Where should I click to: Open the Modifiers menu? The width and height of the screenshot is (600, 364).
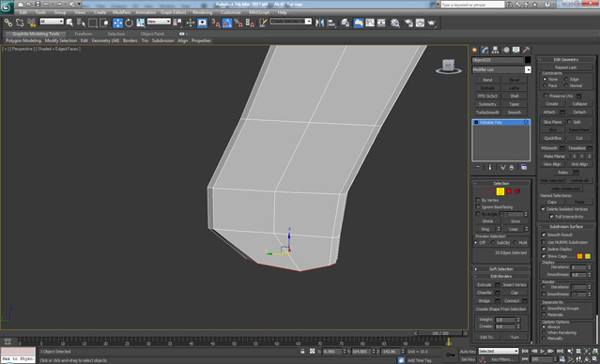click(122, 12)
